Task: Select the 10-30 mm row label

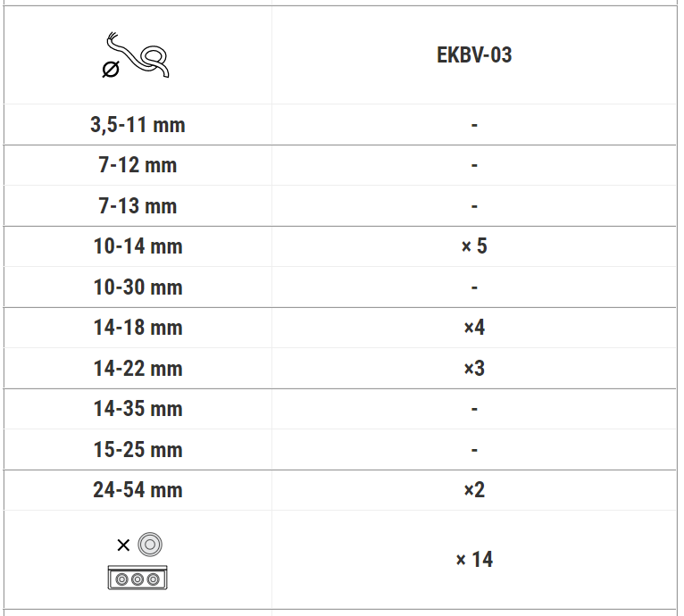Action: point(138,287)
